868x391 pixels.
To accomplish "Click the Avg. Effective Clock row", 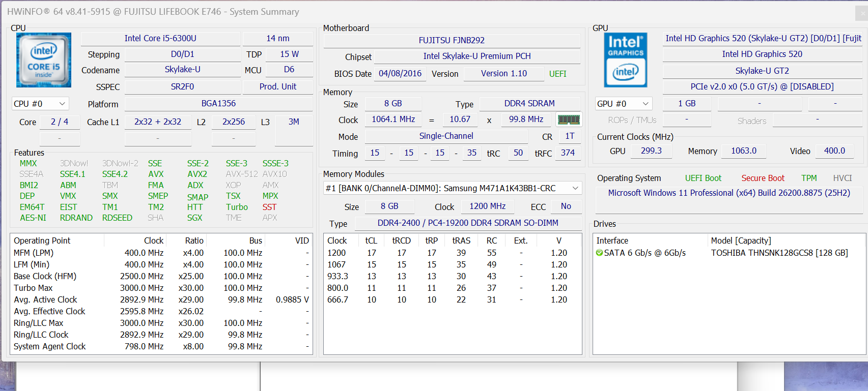I will pyautogui.click(x=161, y=312).
